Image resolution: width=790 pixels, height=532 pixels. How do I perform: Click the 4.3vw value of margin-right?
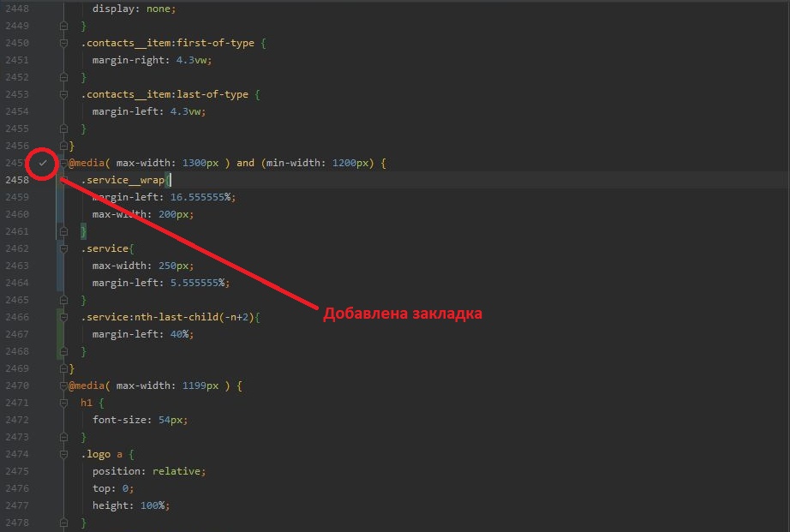pyautogui.click(x=191, y=60)
